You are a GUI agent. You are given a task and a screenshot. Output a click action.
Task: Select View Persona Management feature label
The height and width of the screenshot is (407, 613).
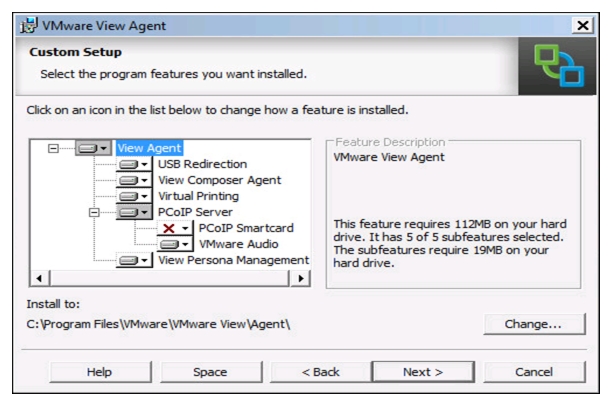coord(233,260)
